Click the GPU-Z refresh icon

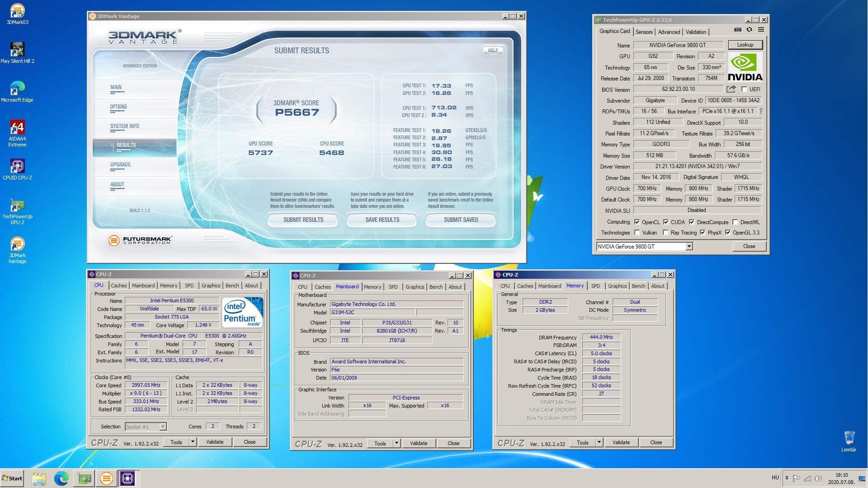749,30
